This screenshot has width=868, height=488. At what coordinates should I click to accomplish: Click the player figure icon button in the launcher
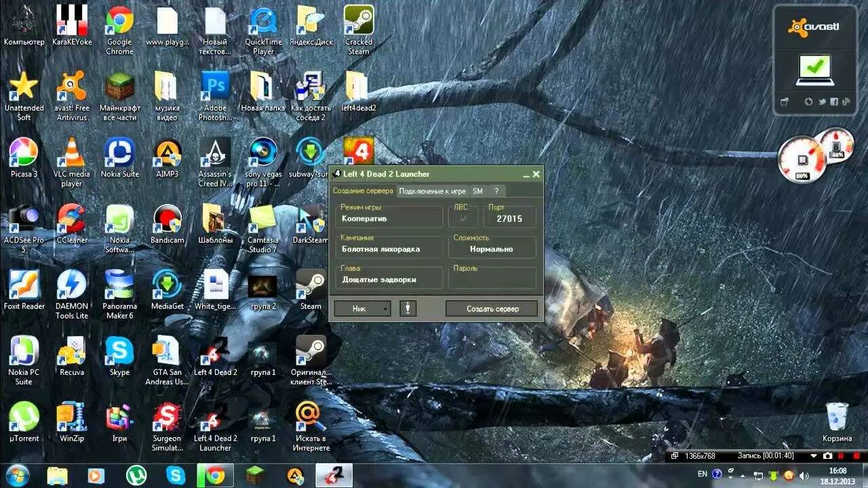[x=408, y=308]
